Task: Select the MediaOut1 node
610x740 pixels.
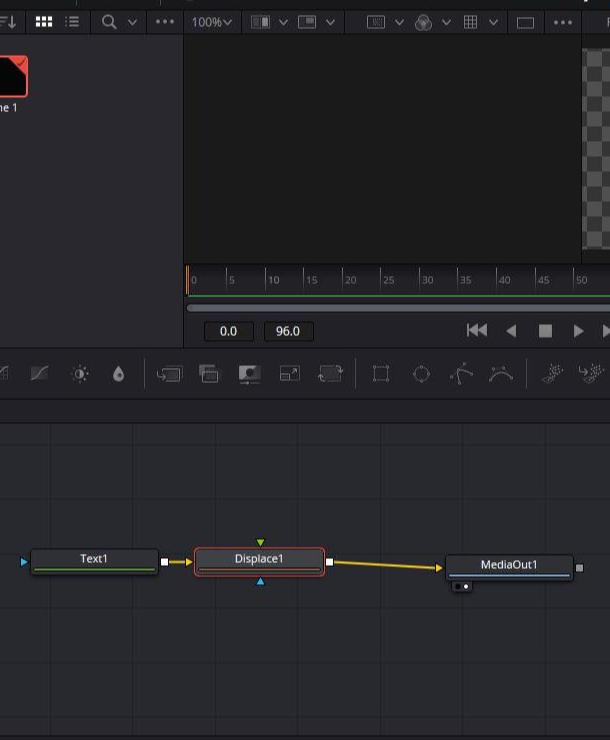Action: click(510, 567)
